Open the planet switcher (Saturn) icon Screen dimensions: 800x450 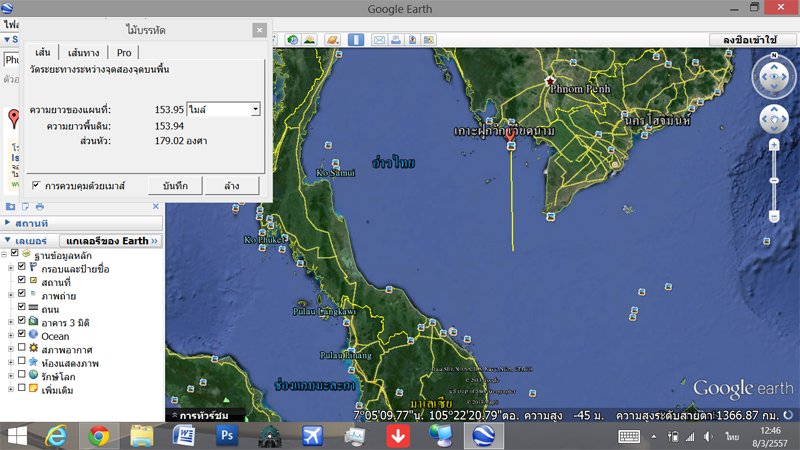pyautogui.click(x=332, y=40)
